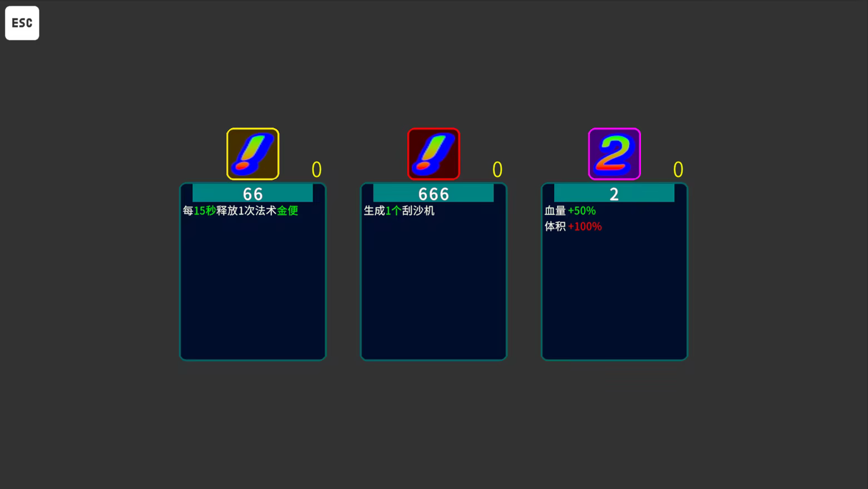Click the yellow 0 counter beside 666 icon
The width and height of the screenshot is (868, 489).
point(497,169)
